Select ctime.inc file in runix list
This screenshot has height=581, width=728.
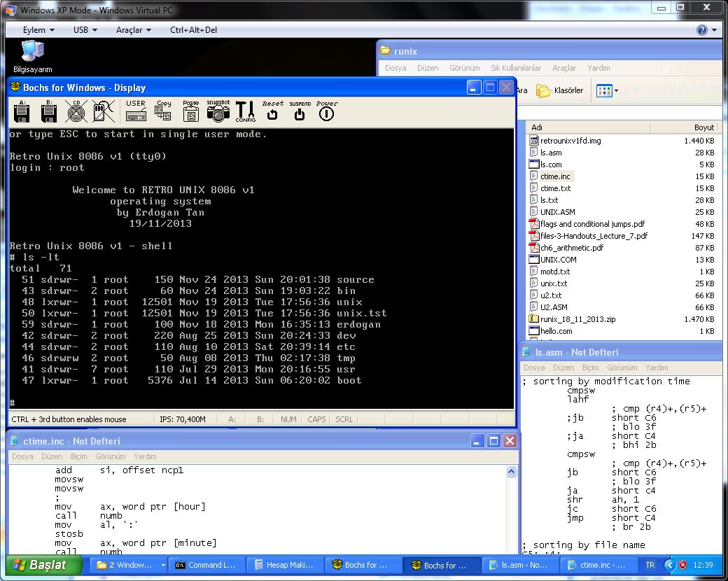pyautogui.click(x=550, y=176)
